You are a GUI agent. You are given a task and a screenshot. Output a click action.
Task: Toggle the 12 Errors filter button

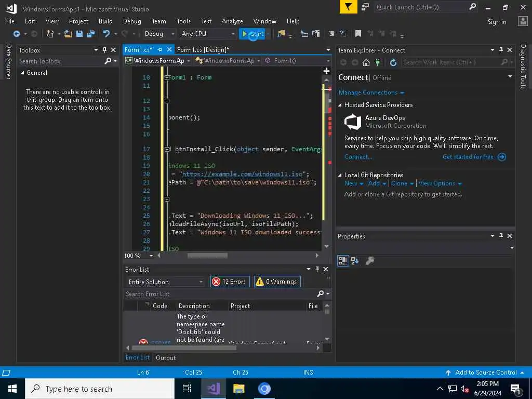(x=230, y=282)
